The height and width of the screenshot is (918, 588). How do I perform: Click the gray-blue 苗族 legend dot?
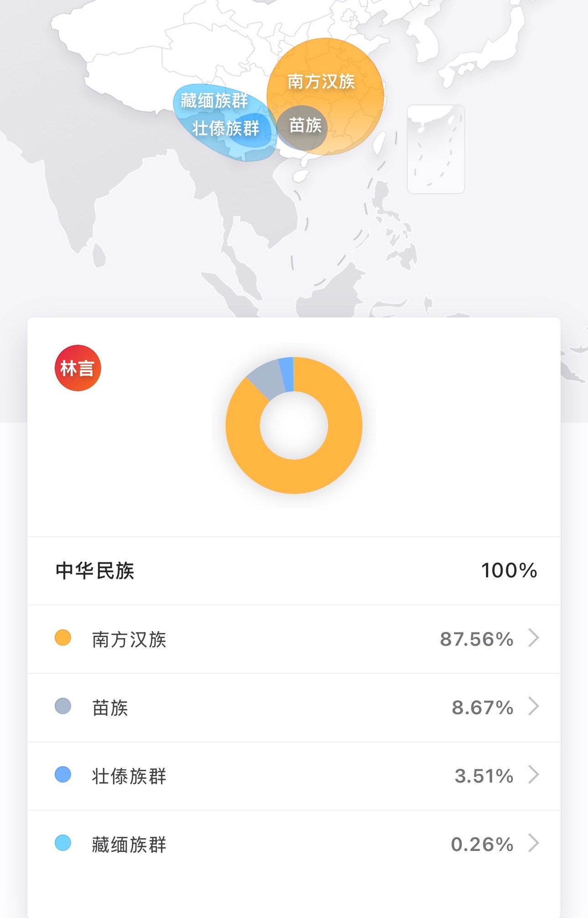(x=63, y=706)
